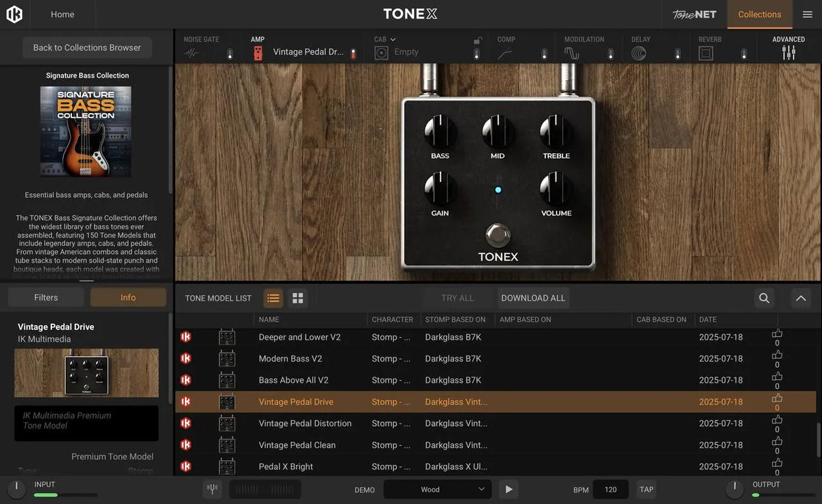822x504 pixels.
Task: Open the Wood demo sound dropdown
Action: pos(436,489)
